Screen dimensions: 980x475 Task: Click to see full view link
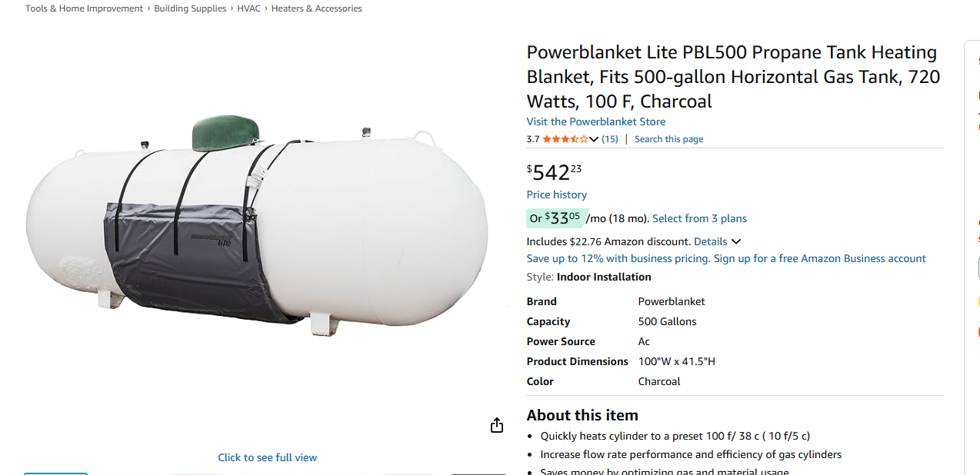[x=268, y=457]
